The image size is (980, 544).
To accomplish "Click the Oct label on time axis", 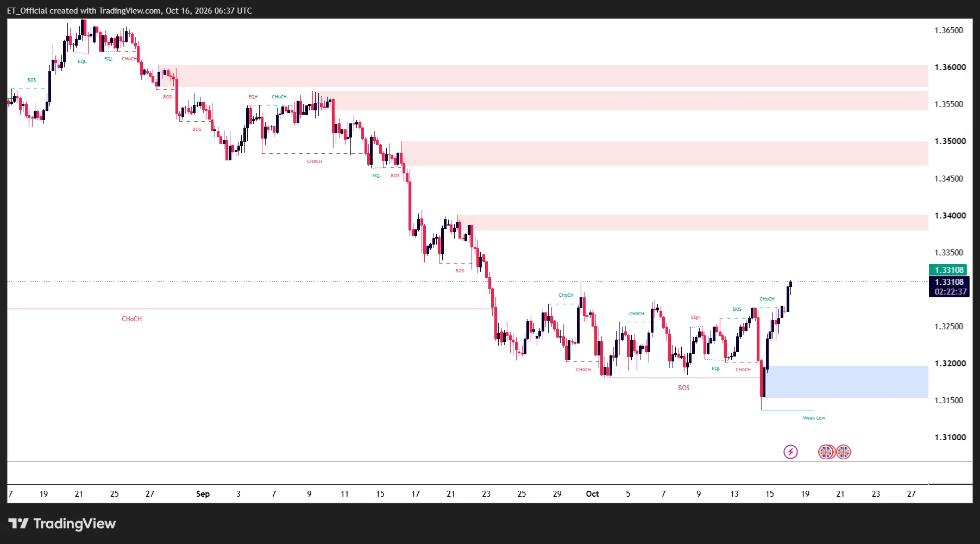I will click(x=592, y=494).
